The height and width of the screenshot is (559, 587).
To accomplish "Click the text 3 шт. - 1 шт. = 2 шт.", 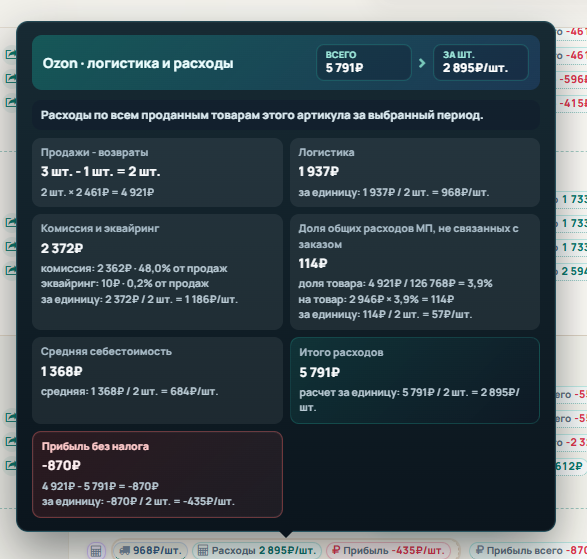I will [100, 171].
